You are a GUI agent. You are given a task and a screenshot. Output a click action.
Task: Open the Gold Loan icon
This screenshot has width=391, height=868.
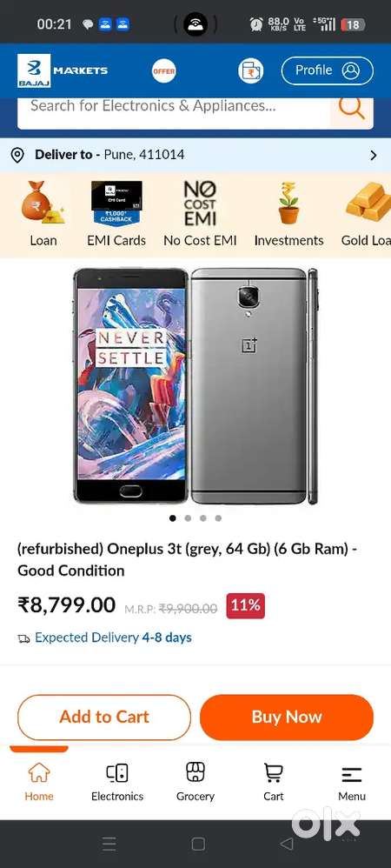368,203
